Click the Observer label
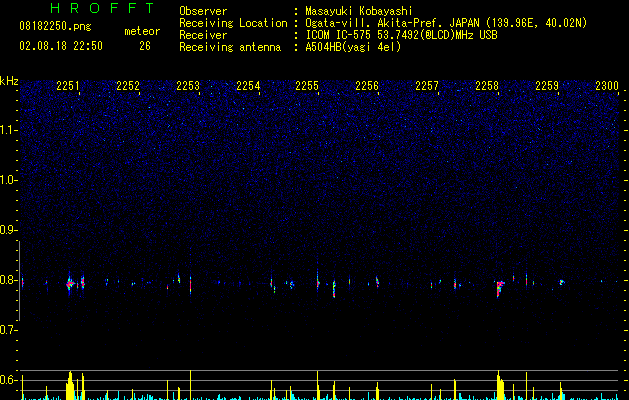 [x=203, y=11]
